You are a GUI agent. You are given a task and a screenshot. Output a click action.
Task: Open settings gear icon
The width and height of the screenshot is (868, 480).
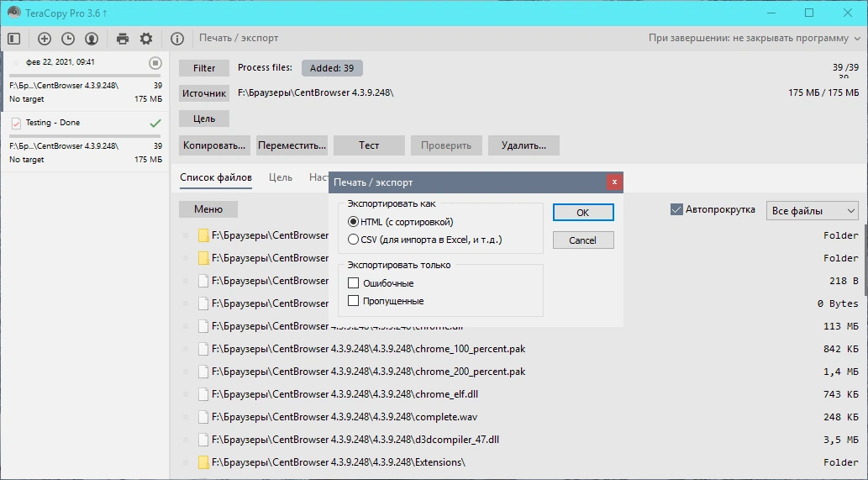(146, 38)
